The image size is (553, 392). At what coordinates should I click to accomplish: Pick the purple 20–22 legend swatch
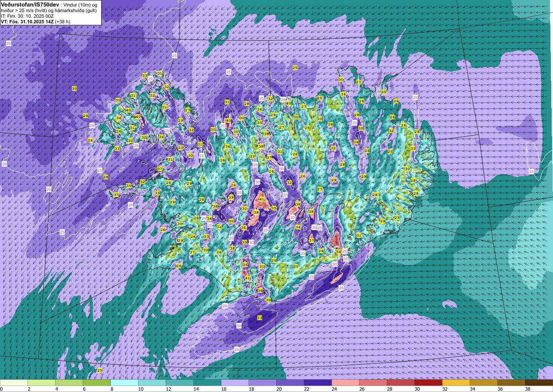(290, 383)
